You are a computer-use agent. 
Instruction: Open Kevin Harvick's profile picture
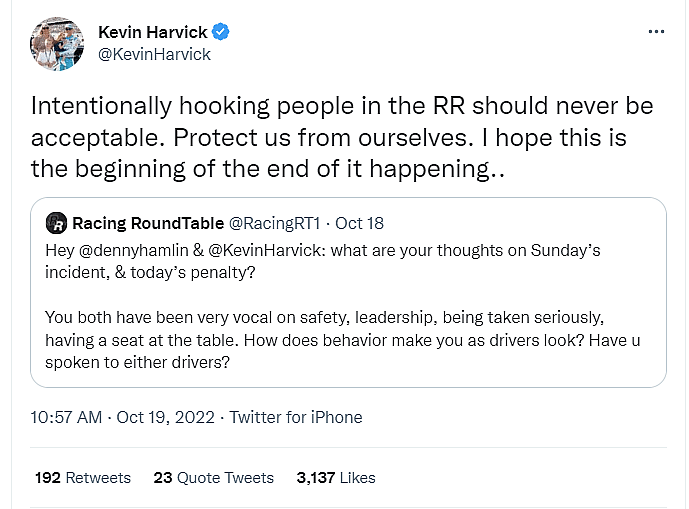click(59, 43)
